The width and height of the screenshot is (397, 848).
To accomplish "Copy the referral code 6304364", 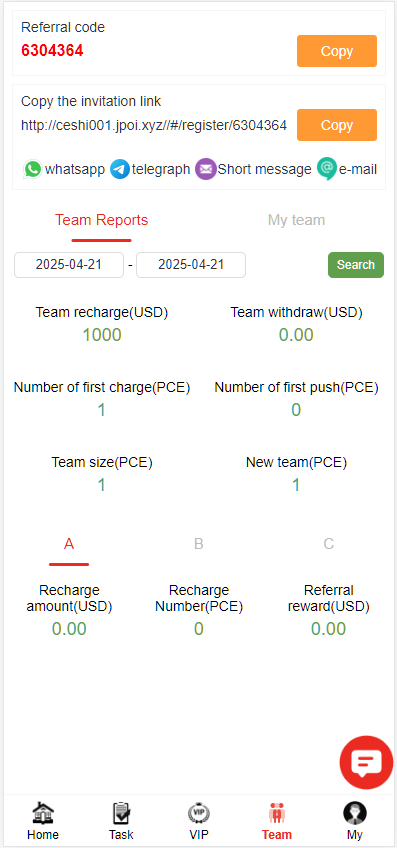I will 337,51.
